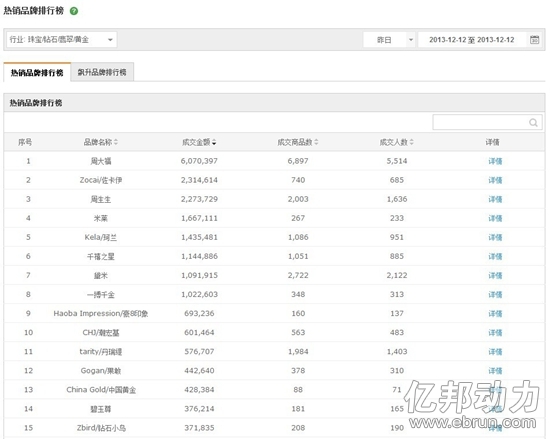This screenshot has height=439, width=550.
Task: Click brand name 周生生
Action: point(101,199)
